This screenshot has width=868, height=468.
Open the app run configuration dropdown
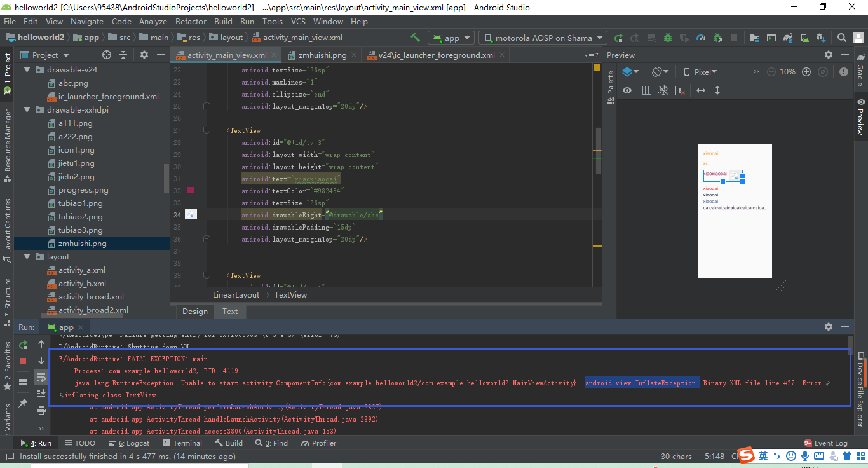(451, 38)
